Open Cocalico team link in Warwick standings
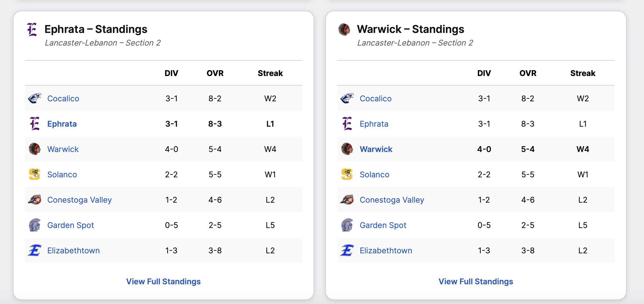The height and width of the screenshot is (304, 644). [x=375, y=99]
